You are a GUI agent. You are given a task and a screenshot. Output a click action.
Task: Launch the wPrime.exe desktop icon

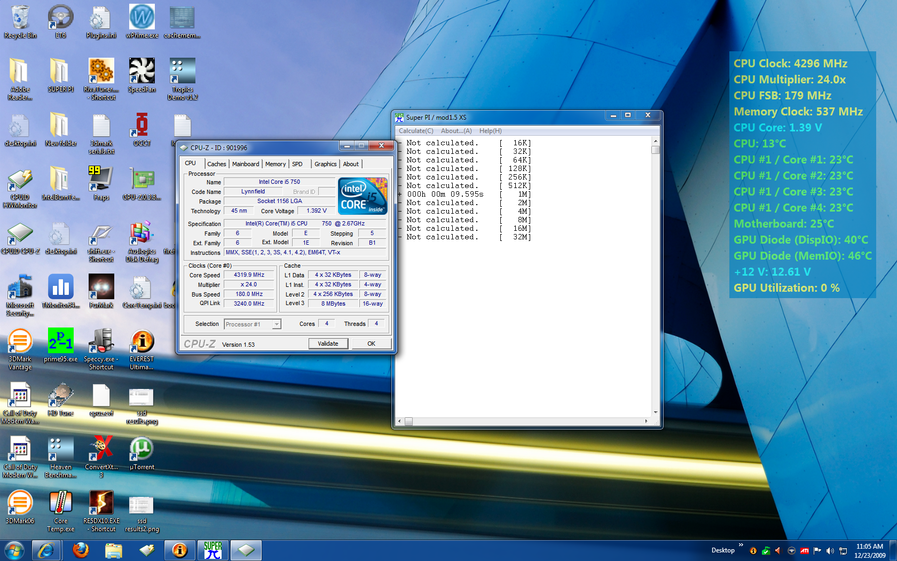142,22
